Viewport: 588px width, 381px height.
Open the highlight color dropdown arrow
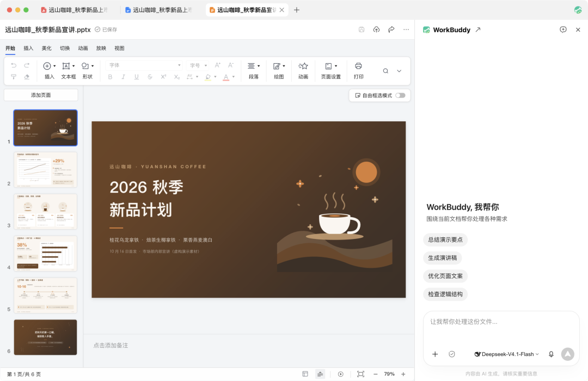pyautogui.click(x=215, y=77)
